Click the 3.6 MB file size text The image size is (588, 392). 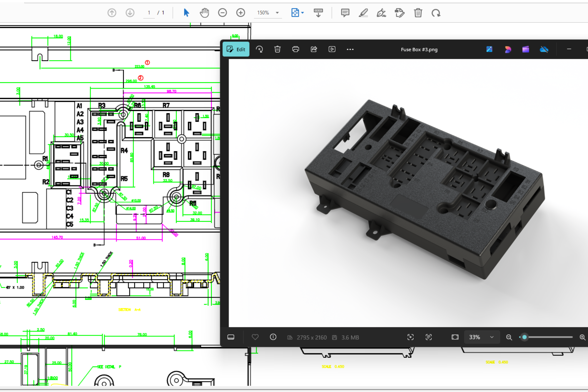click(350, 337)
